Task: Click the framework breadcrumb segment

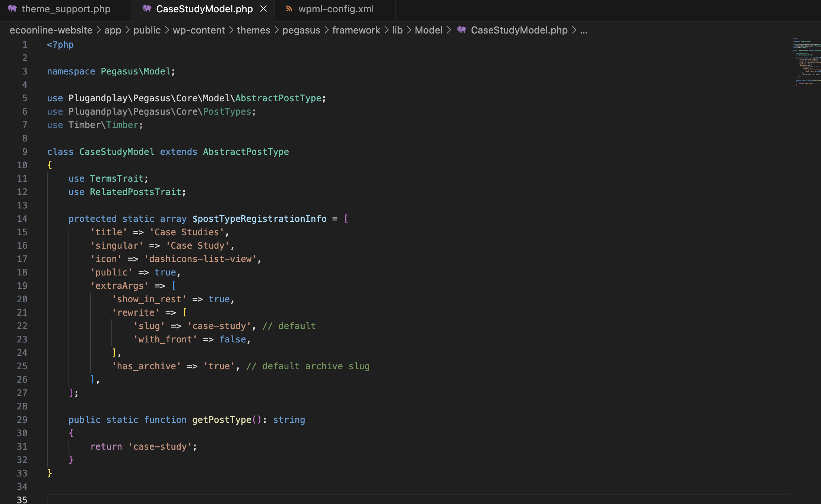Action: (x=356, y=30)
